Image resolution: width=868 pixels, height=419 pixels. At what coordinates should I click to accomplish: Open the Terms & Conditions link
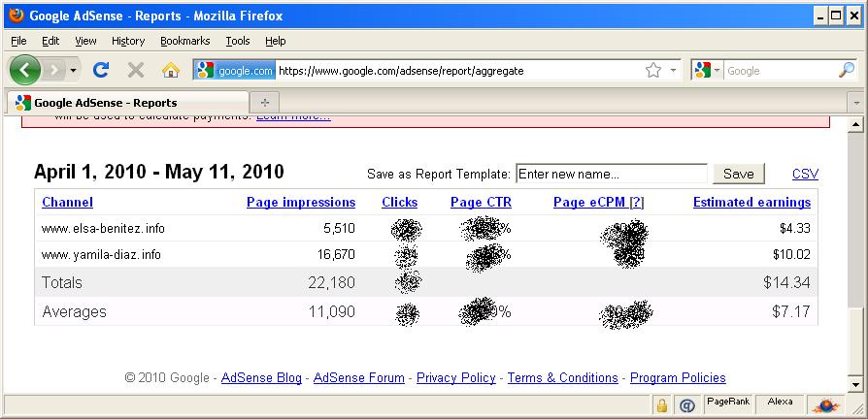coord(562,378)
